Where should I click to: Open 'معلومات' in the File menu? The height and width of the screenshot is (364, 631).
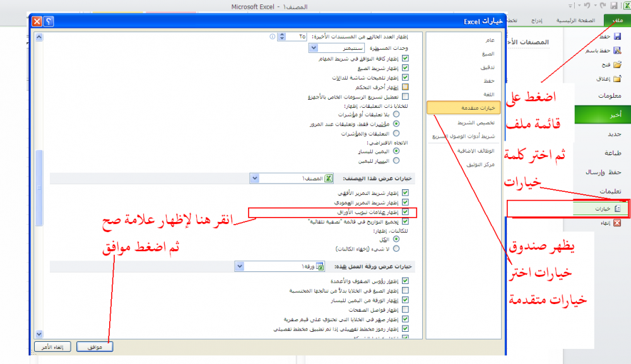[610, 96]
